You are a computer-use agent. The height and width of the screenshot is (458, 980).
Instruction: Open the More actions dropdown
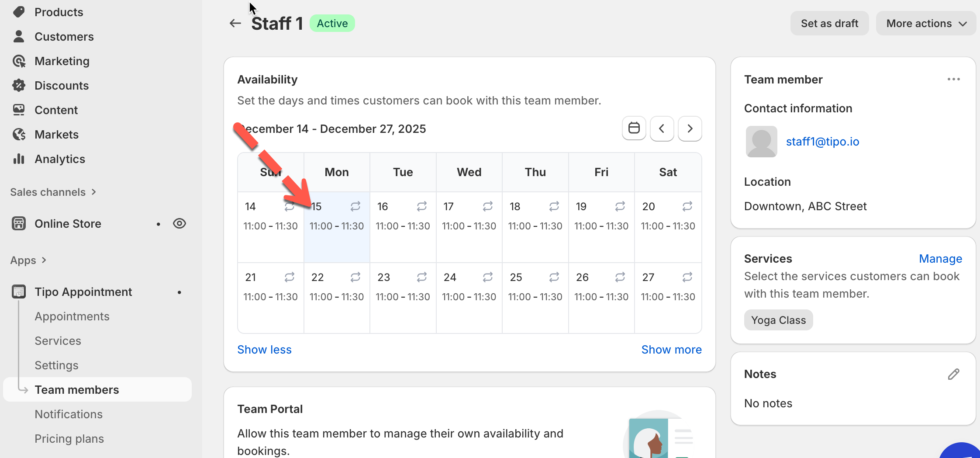click(926, 24)
